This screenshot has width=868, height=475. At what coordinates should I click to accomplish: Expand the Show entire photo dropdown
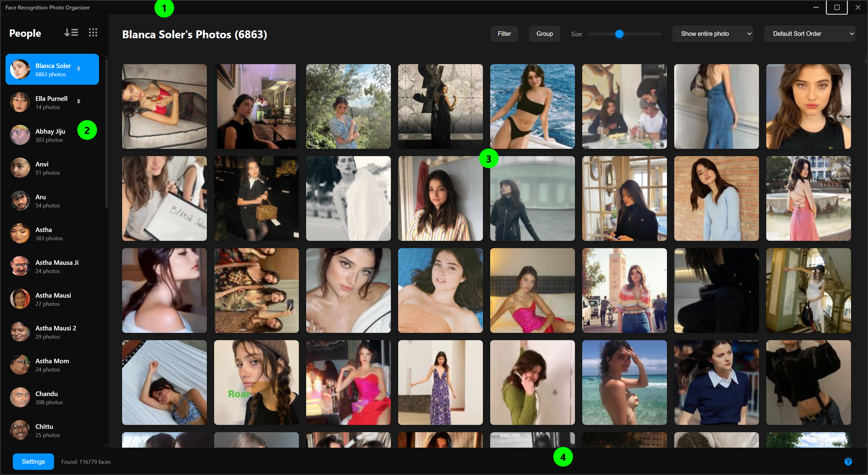tap(713, 34)
